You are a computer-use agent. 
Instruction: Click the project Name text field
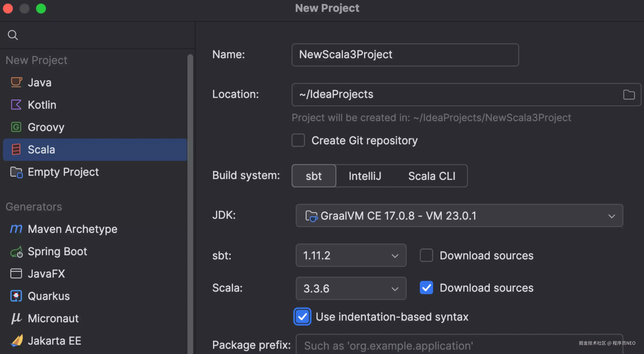[x=405, y=55]
